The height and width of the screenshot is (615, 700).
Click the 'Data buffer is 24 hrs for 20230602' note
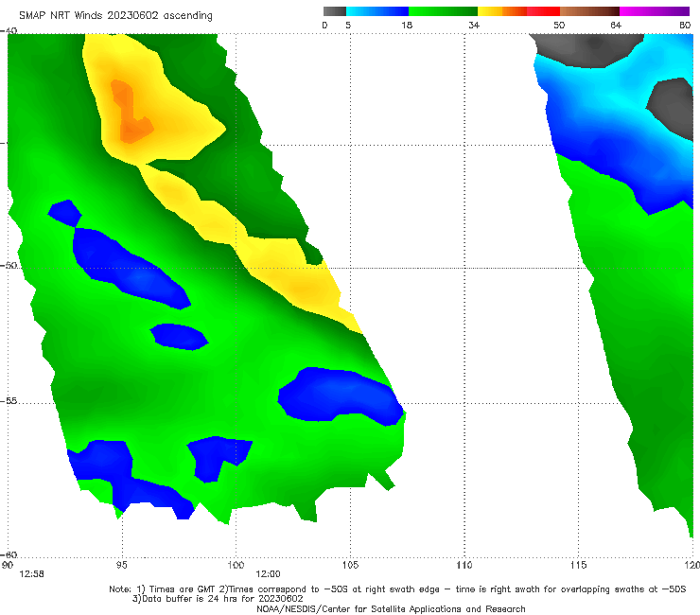click(x=218, y=599)
